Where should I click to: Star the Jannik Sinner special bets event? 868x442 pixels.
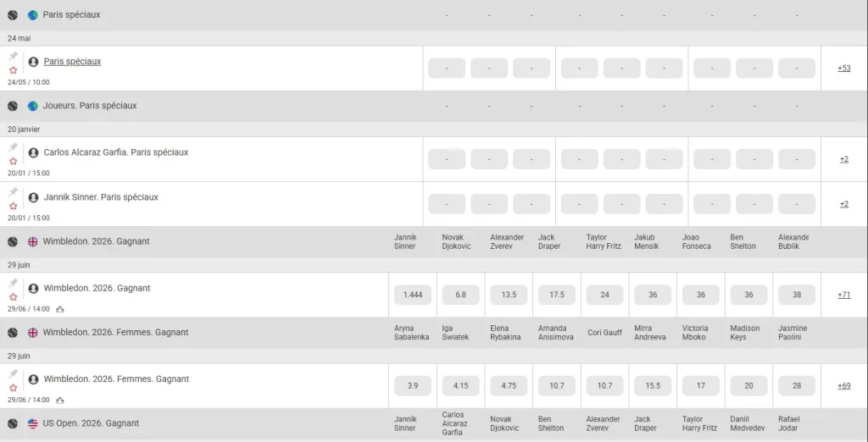[x=14, y=206]
